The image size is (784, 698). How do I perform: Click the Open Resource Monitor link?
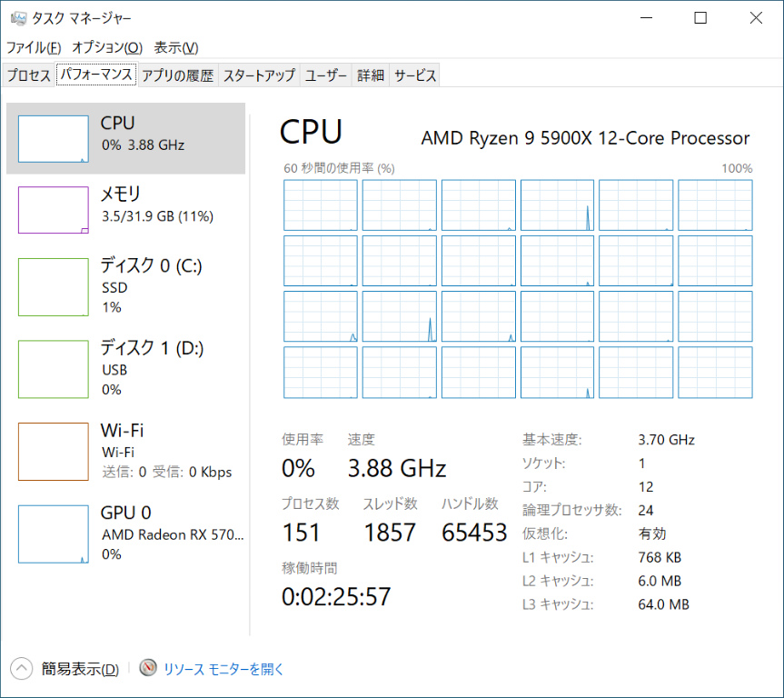pos(223,669)
